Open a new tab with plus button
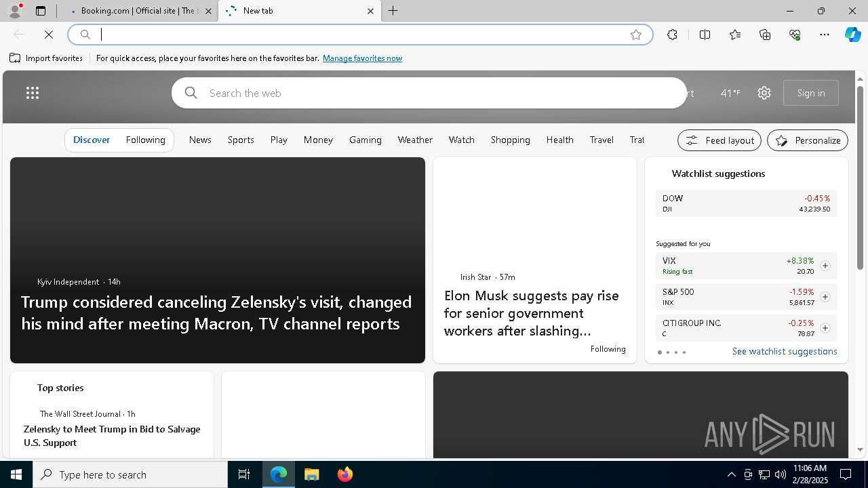This screenshot has height=488, width=868. pos(393,11)
